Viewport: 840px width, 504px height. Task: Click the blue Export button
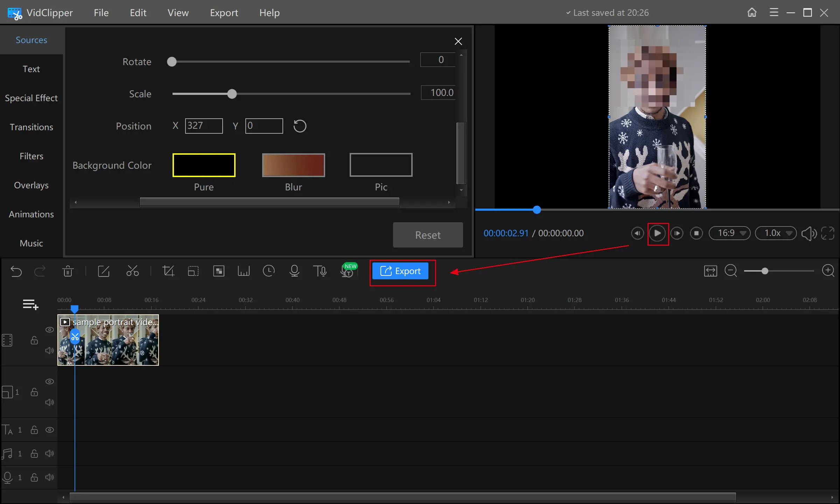point(401,271)
